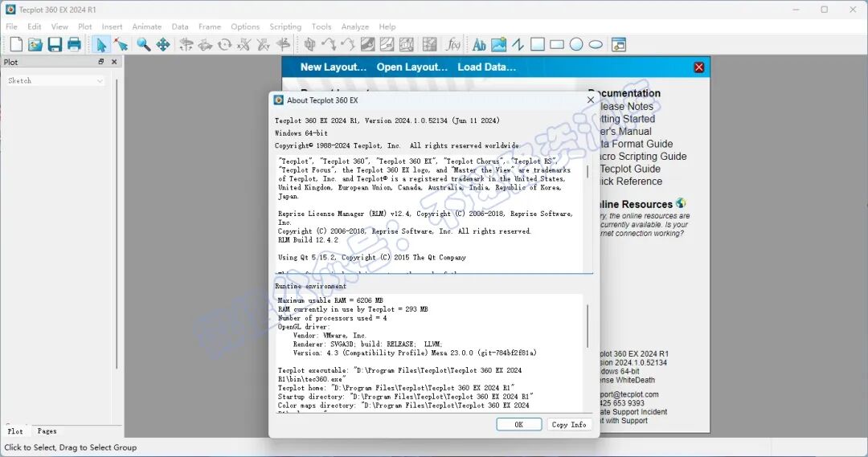Open the Macro Scripting Guide link

pyautogui.click(x=643, y=157)
